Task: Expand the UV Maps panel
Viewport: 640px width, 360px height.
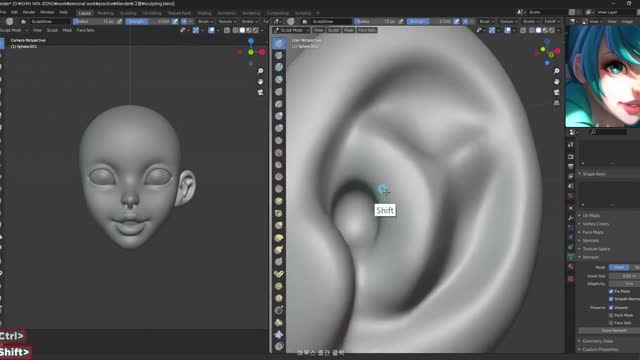Action: (x=591, y=216)
